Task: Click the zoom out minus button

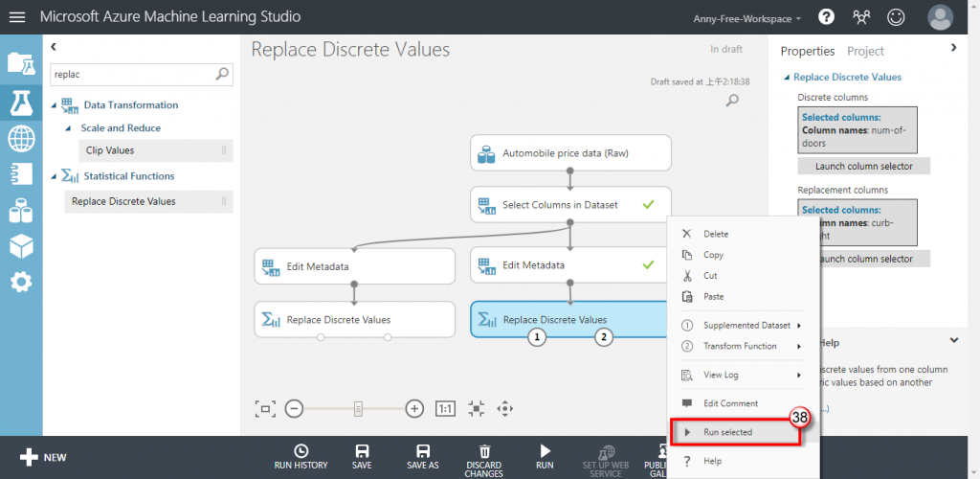Action: (295, 409)
